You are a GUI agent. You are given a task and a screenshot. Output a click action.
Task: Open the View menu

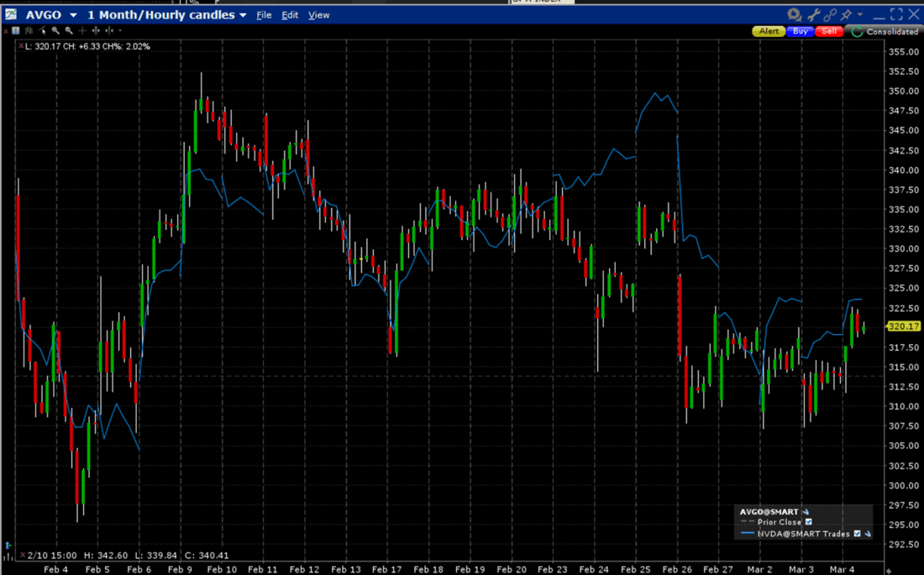[318, 14]
